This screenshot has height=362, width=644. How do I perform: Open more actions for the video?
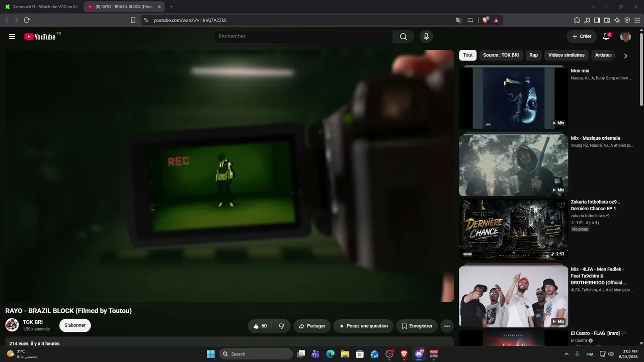(x=447, y=326)
